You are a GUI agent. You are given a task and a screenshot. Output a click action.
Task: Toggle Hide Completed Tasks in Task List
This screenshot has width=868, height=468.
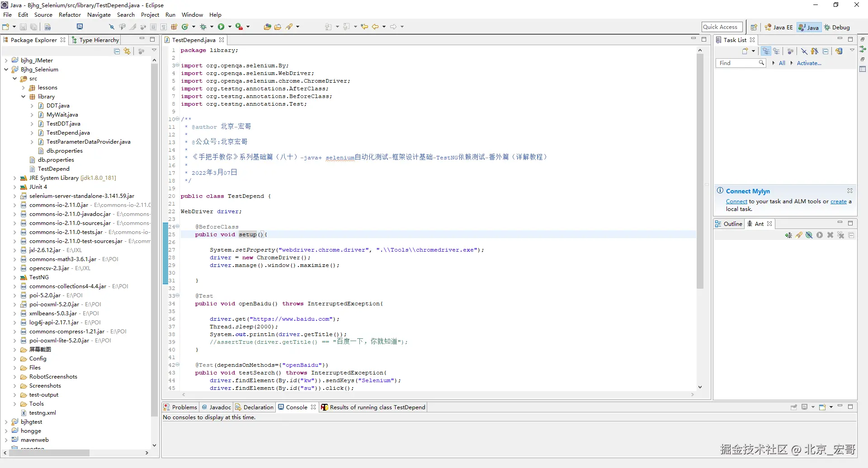click(x=804, y=51)
